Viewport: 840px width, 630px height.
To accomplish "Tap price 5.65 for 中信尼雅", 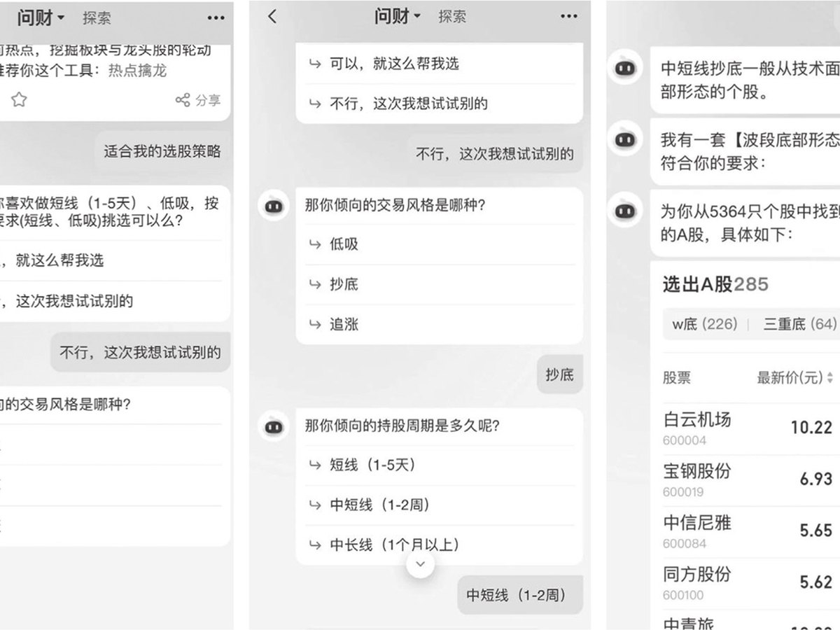I will [x=816, y=531].
